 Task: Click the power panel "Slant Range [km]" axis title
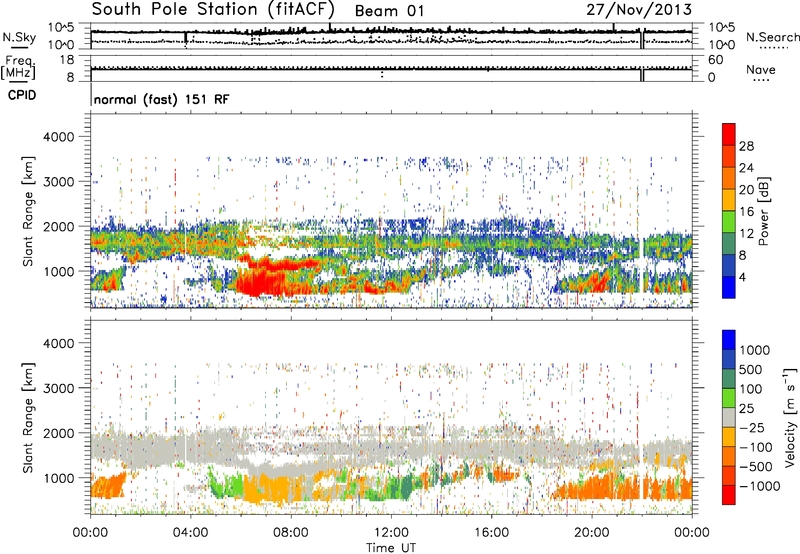[x=28, y=211]
